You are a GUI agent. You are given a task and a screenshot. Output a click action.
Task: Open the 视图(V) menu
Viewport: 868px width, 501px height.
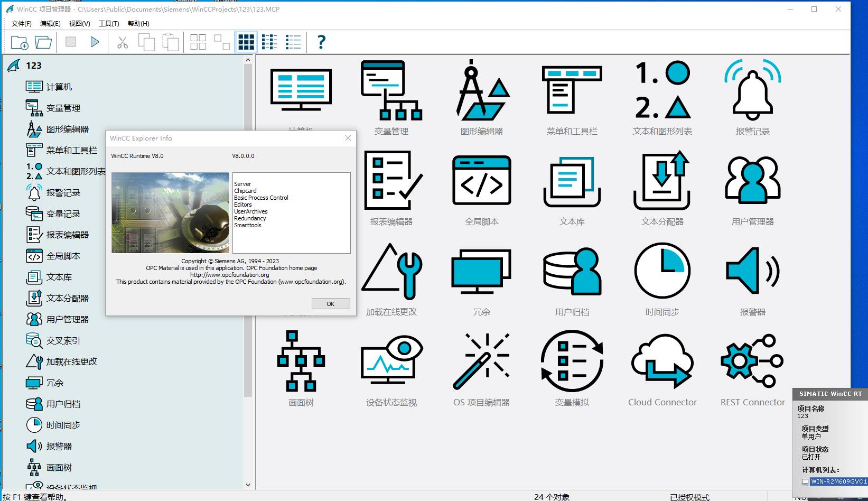tap(79, 23)
